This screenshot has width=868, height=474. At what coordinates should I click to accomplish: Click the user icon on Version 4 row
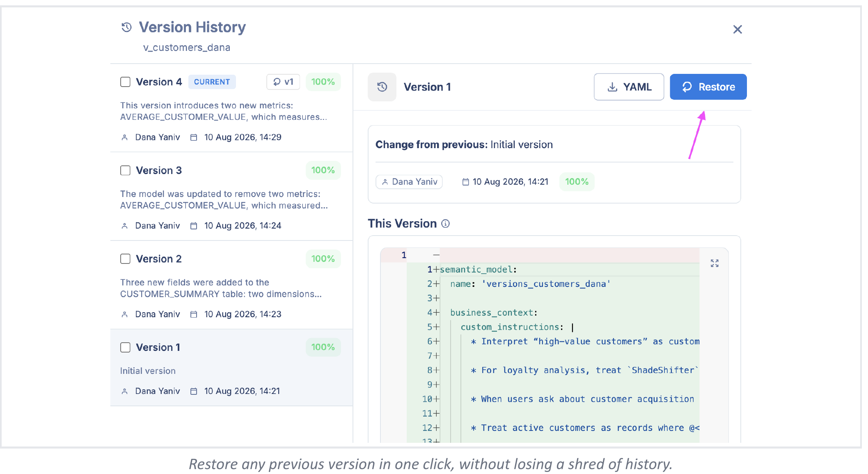point(125,137)
